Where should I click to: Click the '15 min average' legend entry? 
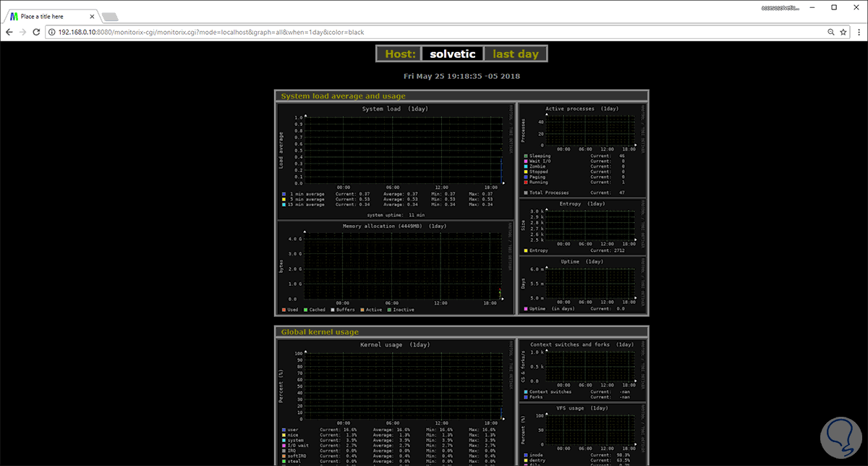(304, 204)
